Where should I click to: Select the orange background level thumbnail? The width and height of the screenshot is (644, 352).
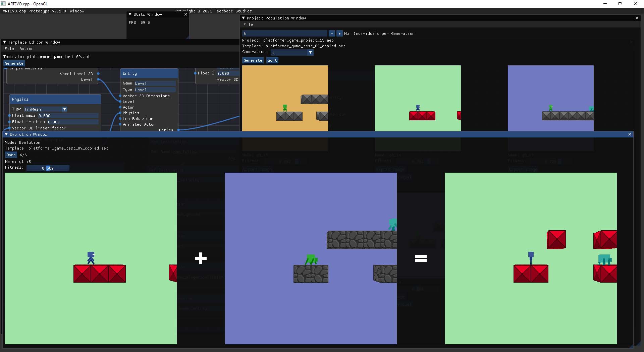[285, 98]
